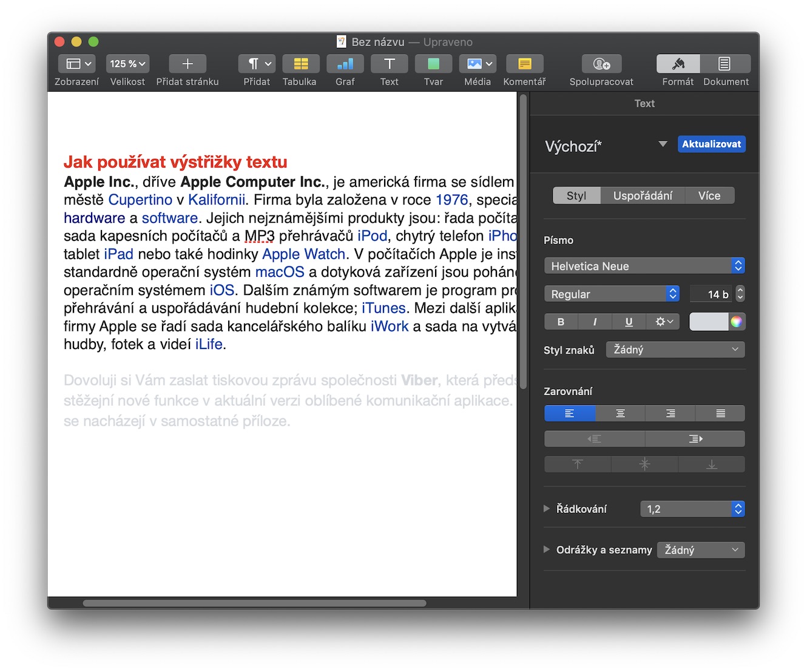Screen dimensions: 807x672
Task: Click the 1976 link in text
Action: [452, 200]
